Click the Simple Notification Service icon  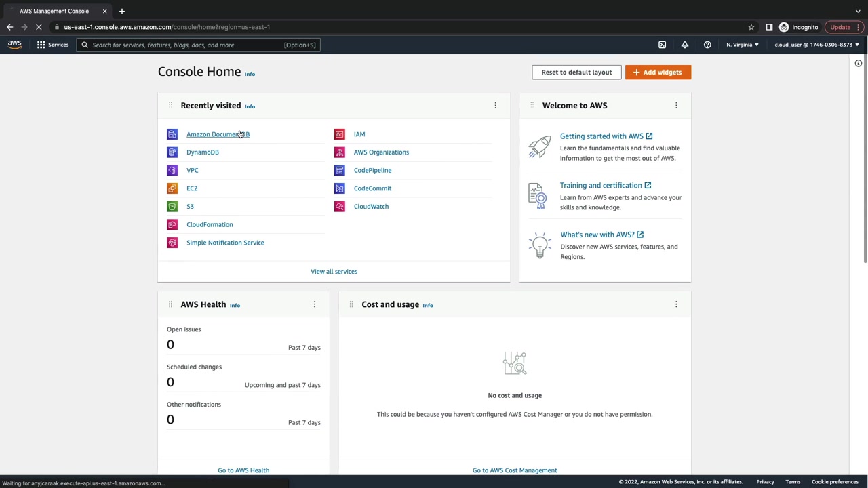pos(172,243)
